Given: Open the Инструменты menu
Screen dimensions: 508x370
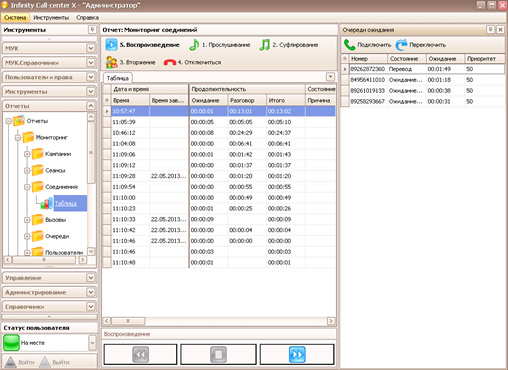Looking at the screenshot, I should tap(51, 17).
